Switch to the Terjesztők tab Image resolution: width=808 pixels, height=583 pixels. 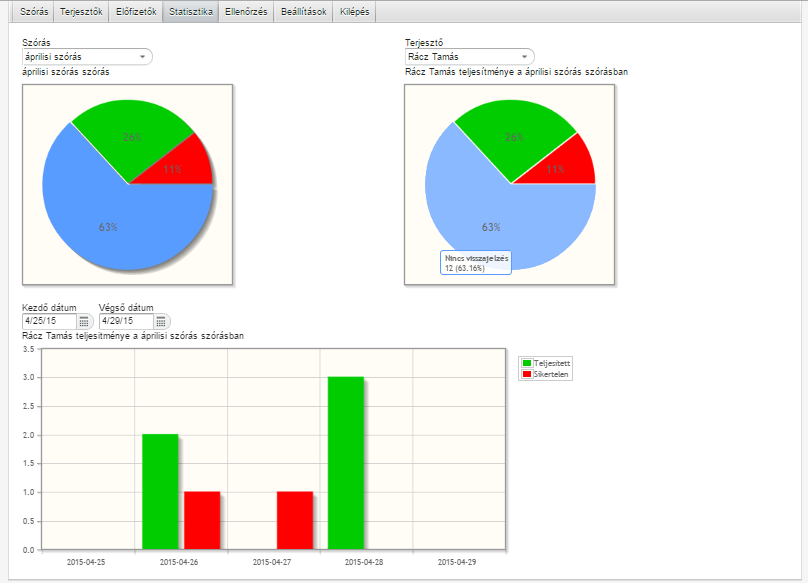81,11
